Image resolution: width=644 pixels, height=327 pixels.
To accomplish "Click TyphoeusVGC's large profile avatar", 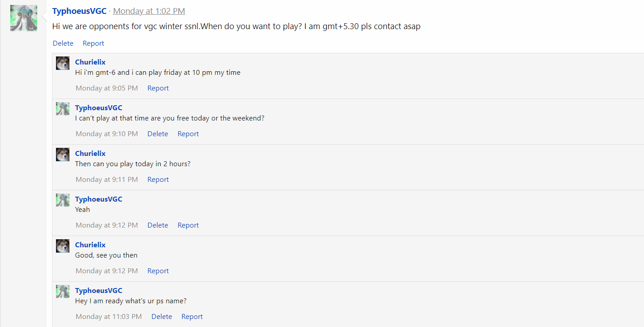I will [24, 18].
